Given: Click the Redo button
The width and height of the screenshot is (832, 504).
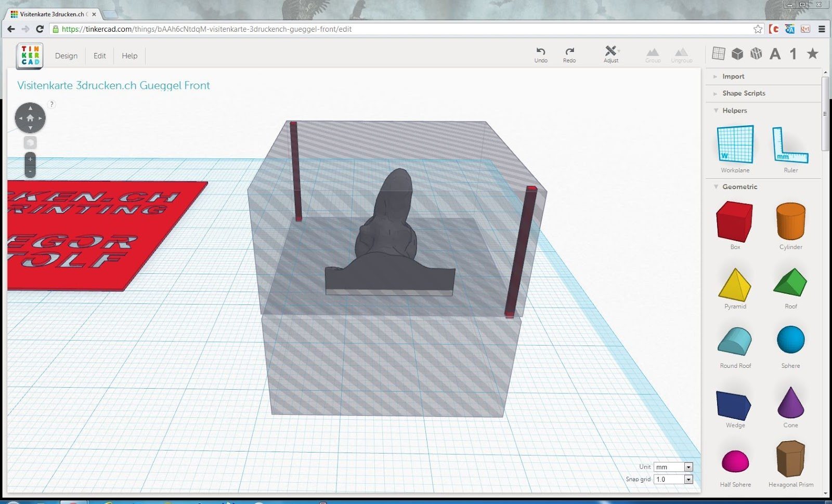Looking at the screenshot, I should 569,55.
